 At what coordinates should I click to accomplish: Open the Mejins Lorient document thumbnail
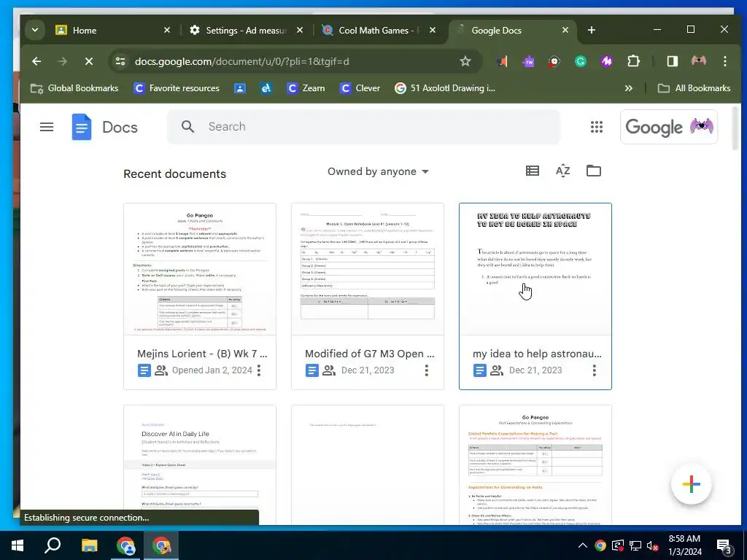click(200, 269)
